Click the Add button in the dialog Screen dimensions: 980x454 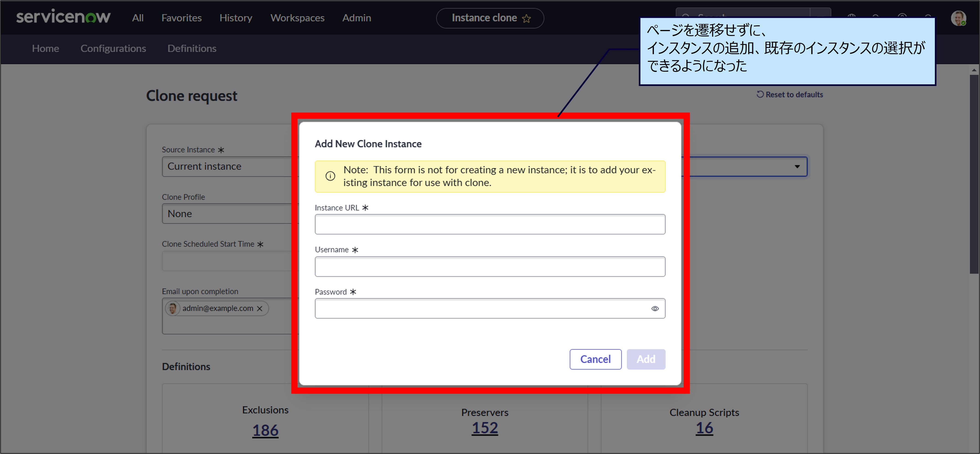pyautogui.click(x=646, y=359)
